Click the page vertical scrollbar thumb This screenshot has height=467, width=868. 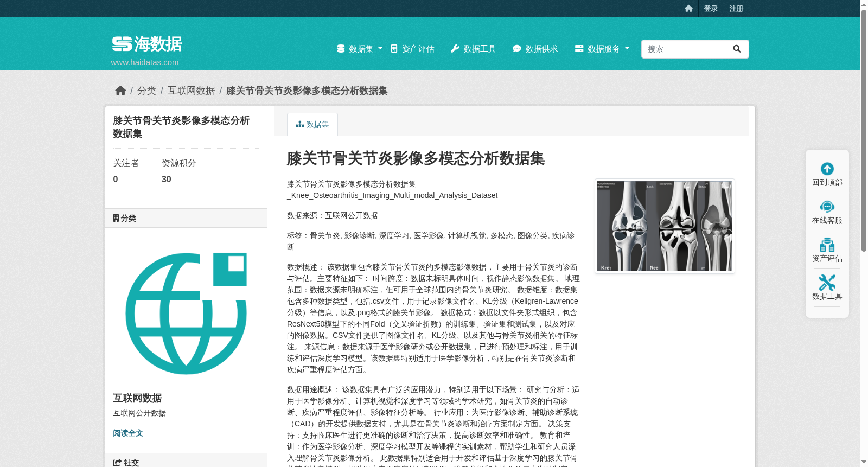tap(864, 130)
